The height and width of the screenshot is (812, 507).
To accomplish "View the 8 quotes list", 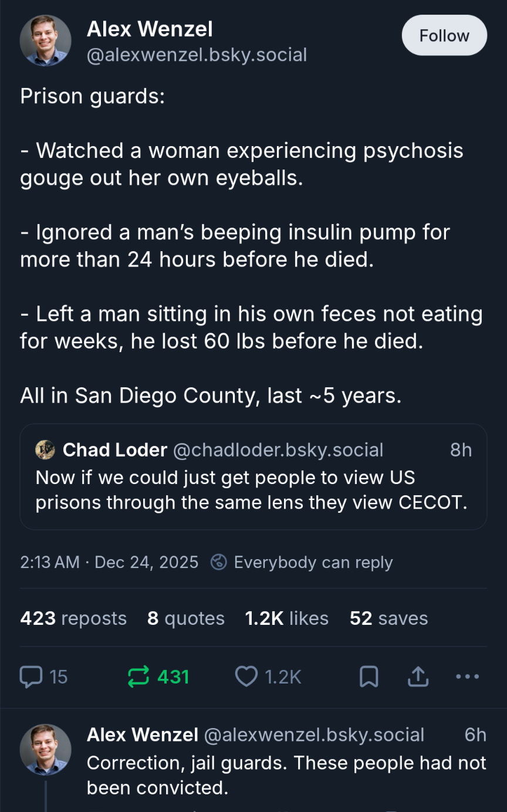I will point(186,618).
